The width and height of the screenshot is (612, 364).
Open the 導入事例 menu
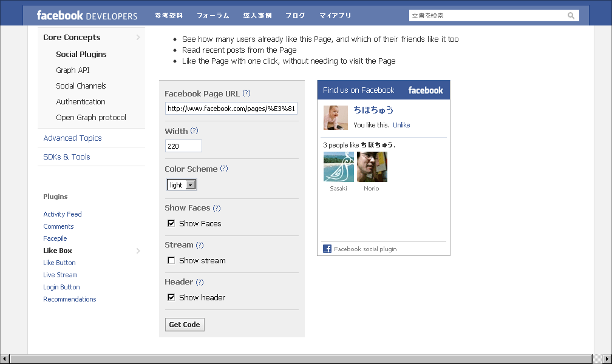pyautogui.click(x=257, y=16)
